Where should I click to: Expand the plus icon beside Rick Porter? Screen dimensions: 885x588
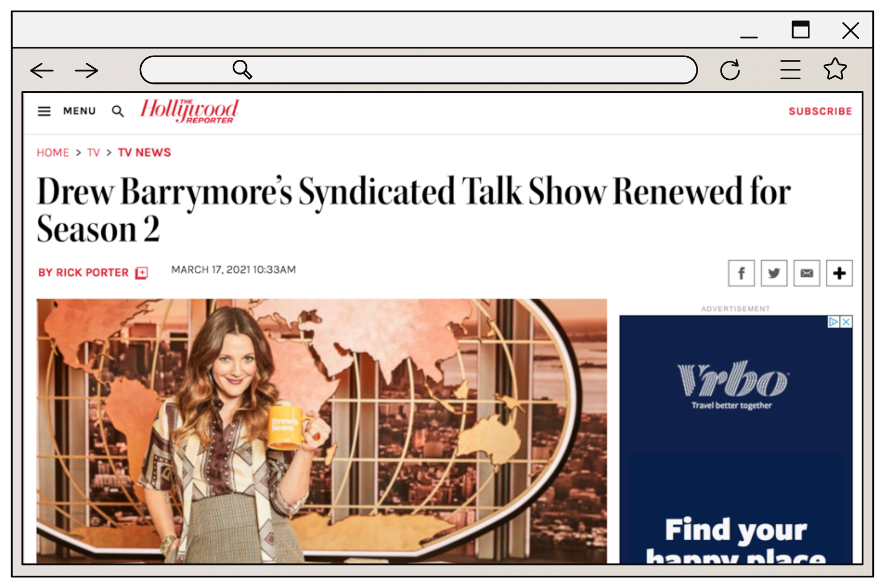click(x=142, y=272)
